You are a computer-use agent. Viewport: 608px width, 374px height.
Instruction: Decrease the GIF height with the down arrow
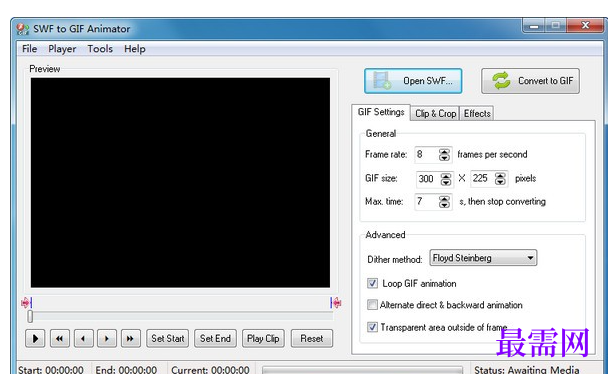click(x=500, y=182)
